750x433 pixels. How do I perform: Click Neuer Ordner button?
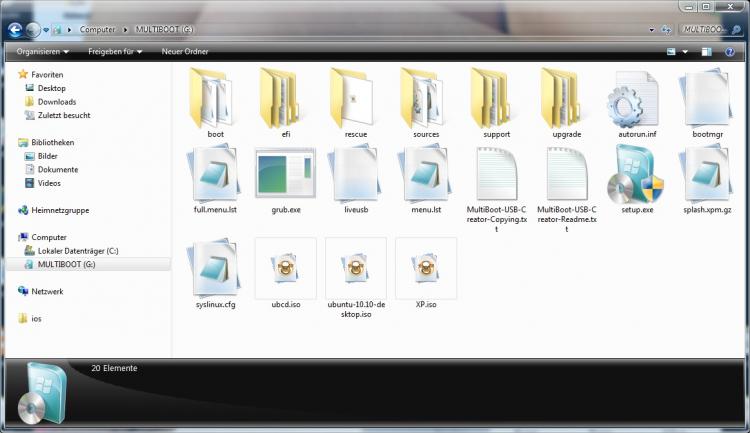(x=184, y=51)
